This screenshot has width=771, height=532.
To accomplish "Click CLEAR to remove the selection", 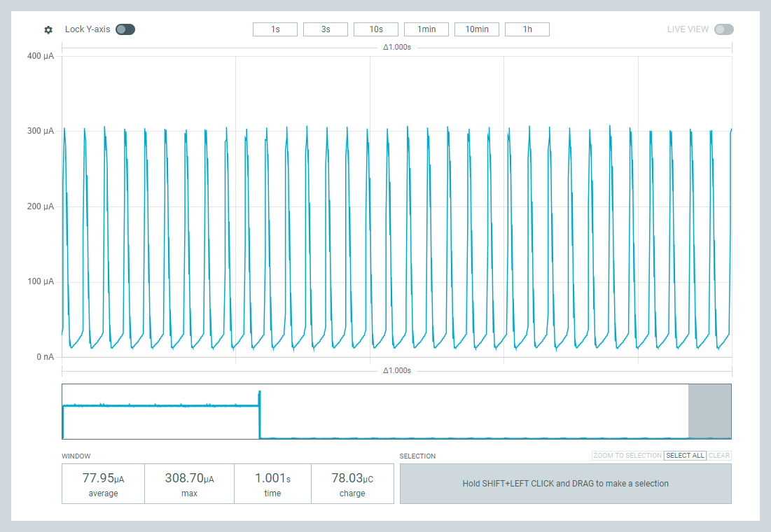I will point(719,456).
